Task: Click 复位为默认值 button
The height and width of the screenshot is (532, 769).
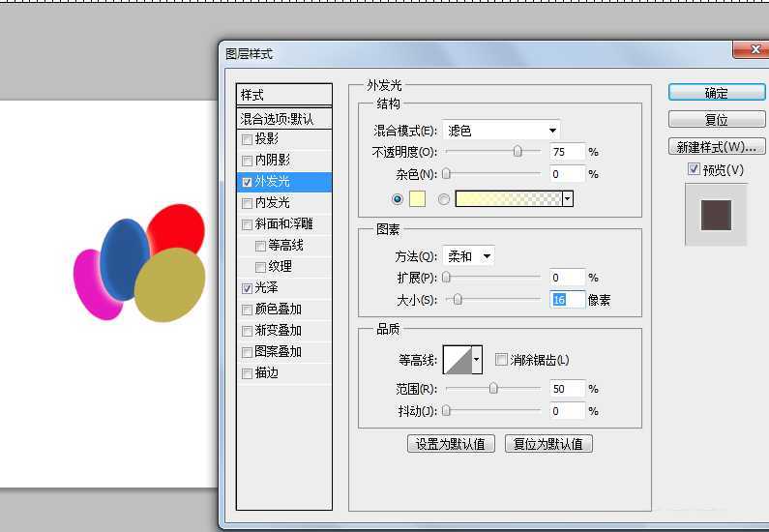Action: click(x=548, y=444)
